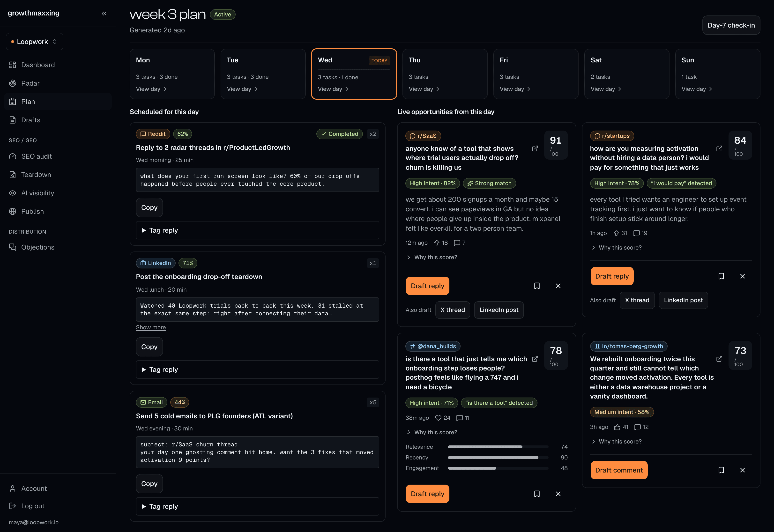
Task: Open external link for tomas-berg-growth post
Action: click(x=719, y=359)
